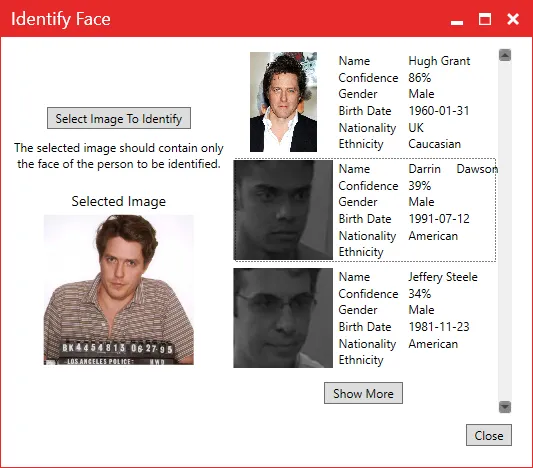Click the Close button at bottom right

pos(488,435)
